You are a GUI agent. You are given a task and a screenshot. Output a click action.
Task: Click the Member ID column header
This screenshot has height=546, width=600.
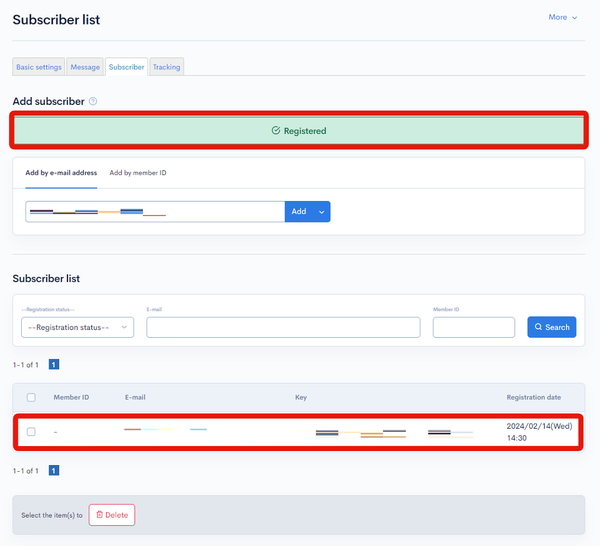click(x=71, y=398)
